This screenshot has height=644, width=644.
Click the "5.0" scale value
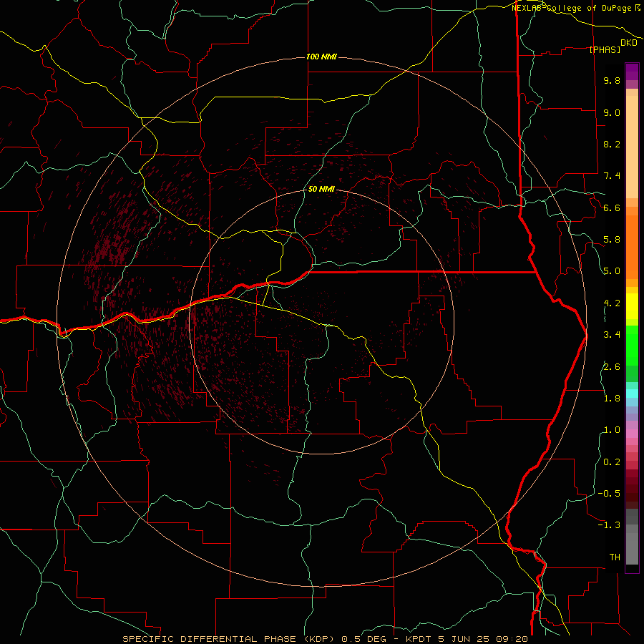pyautogui.click(x=612, y=271)
